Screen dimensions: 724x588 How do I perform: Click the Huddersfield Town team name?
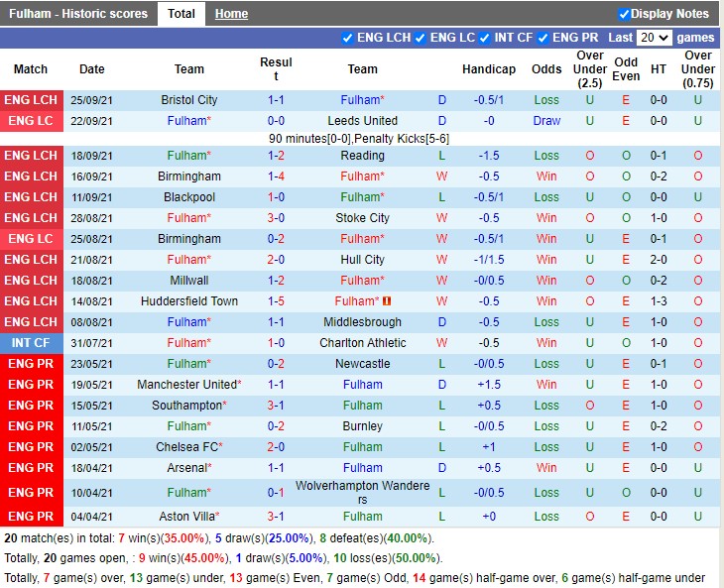188,301
